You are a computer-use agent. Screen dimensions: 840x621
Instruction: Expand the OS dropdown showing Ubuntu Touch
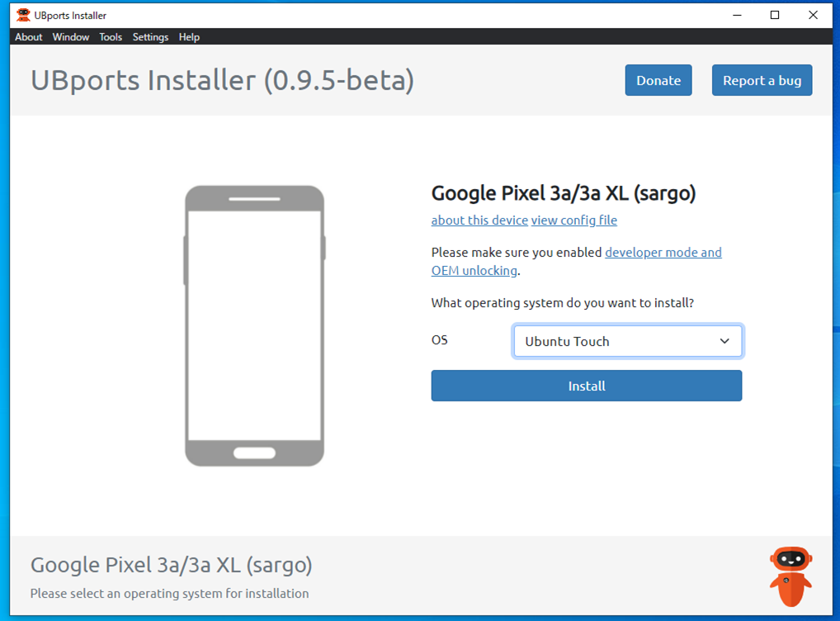[627, 341]
